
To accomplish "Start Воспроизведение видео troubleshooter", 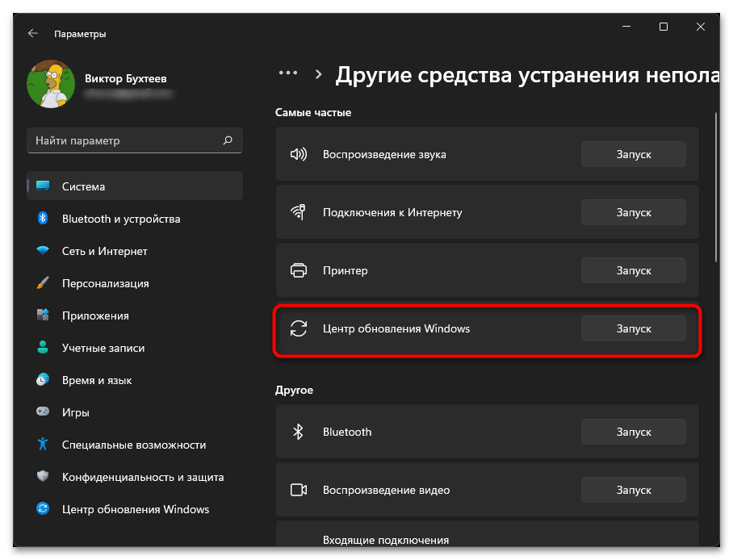I will click(634, 490).
